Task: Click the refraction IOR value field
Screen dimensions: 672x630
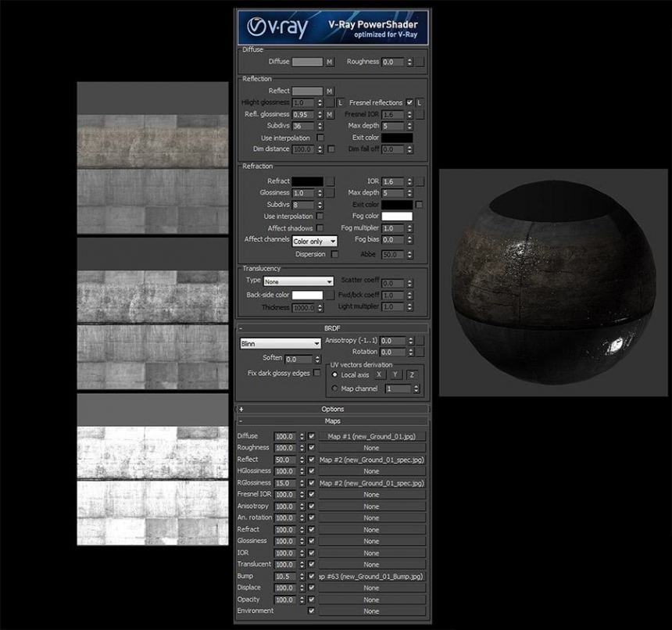Action: pyautogui.click(x=392, y=181)
